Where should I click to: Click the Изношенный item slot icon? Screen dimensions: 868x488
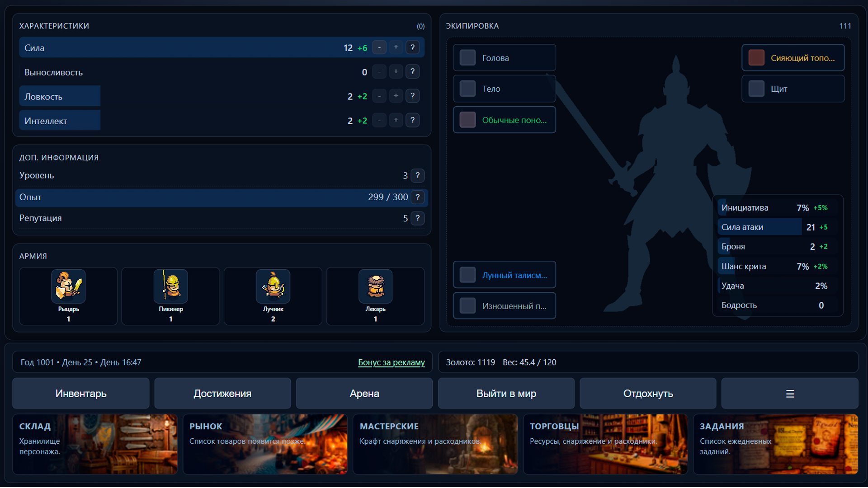point(467,305)
